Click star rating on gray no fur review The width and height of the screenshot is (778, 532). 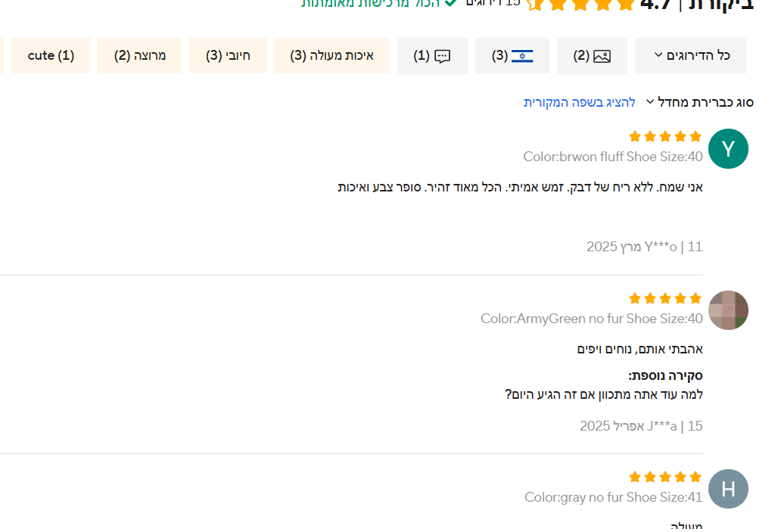click(x=665, y=477)
